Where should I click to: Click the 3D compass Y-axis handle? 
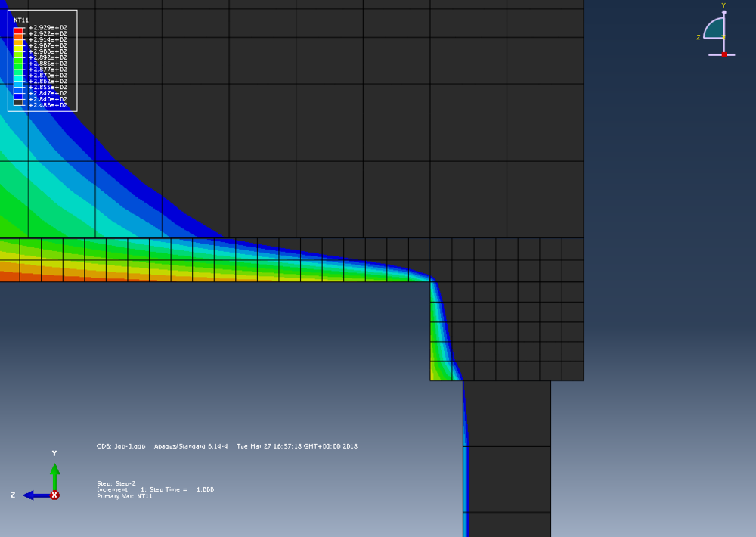(x=723, y=13)
